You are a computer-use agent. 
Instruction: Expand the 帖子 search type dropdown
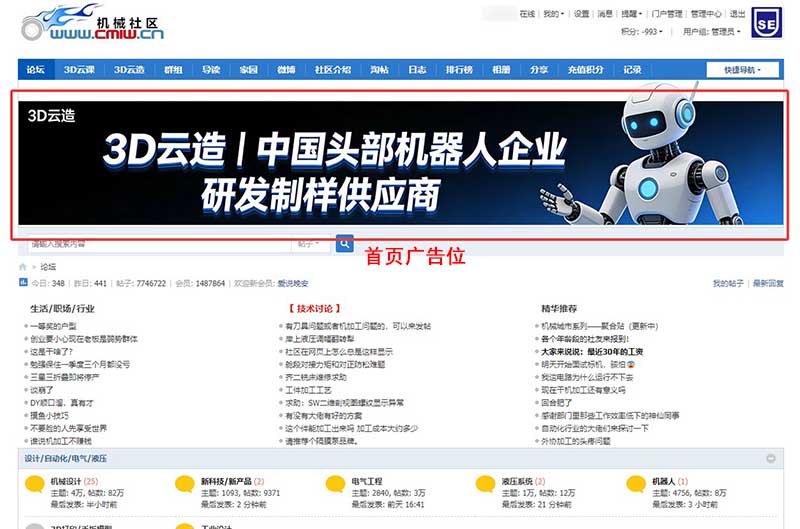310,244
